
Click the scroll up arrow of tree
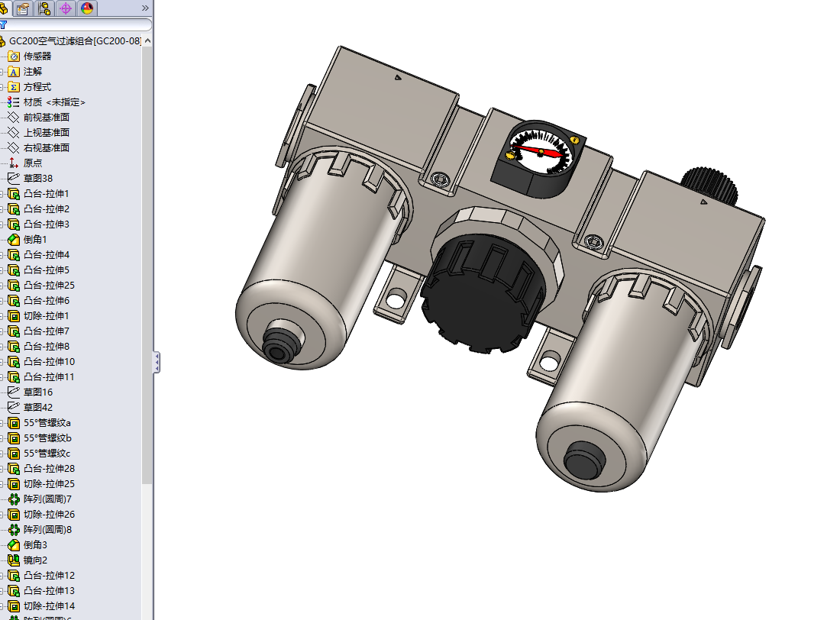[x=147, y=40]
